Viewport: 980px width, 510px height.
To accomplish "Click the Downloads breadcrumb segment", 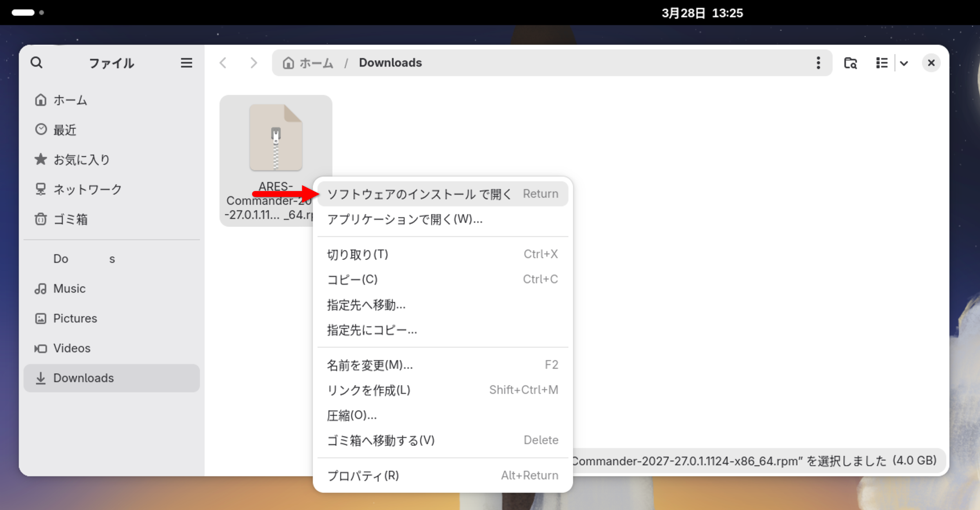I will (390, 63).
